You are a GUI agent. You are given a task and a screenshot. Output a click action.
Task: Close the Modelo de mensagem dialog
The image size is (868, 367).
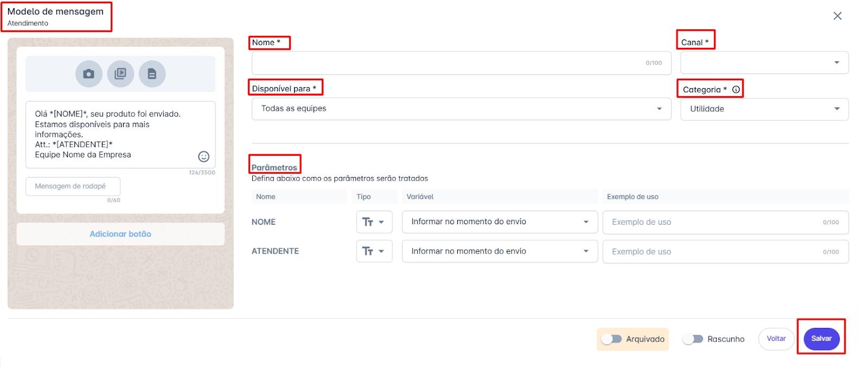pos(837,16)
